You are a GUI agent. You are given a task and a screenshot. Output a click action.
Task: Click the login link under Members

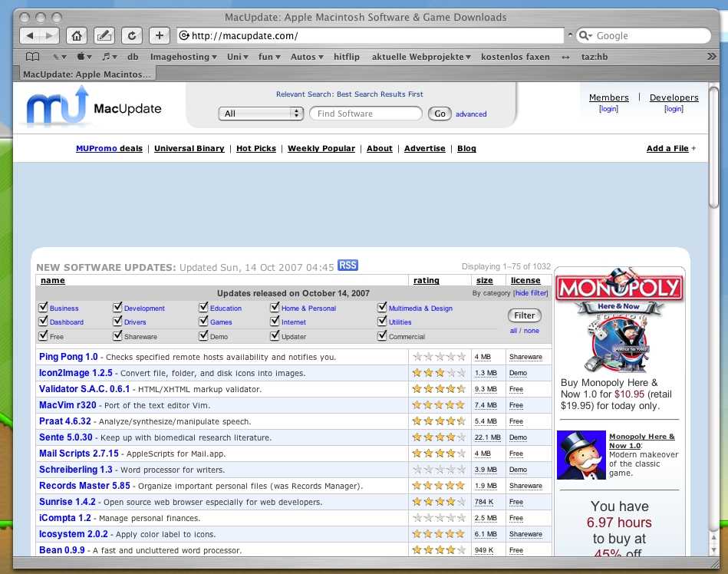click(608, 109)
